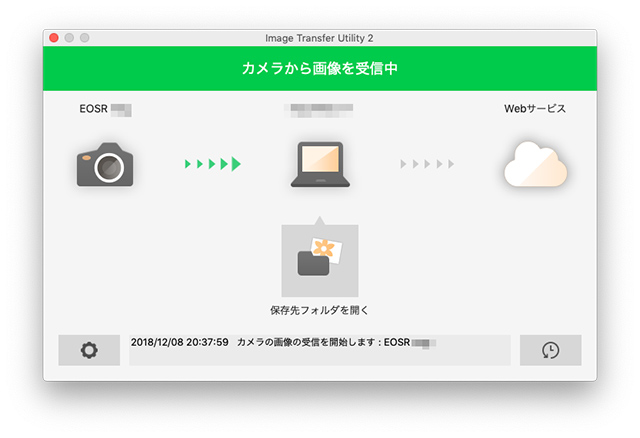This screenshot has width=640, height=438.
Task: Open the transfer history clock icon
Action: [550, 350]
